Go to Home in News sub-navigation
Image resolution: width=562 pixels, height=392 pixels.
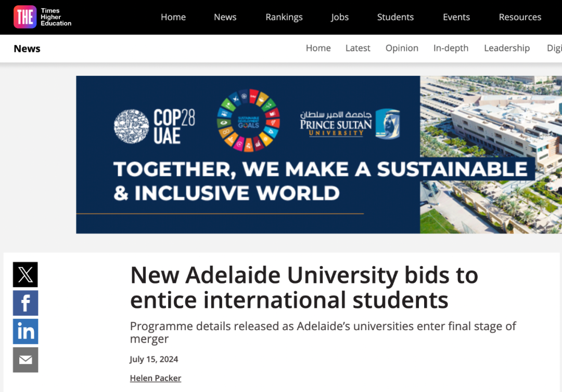click(318, 48)
